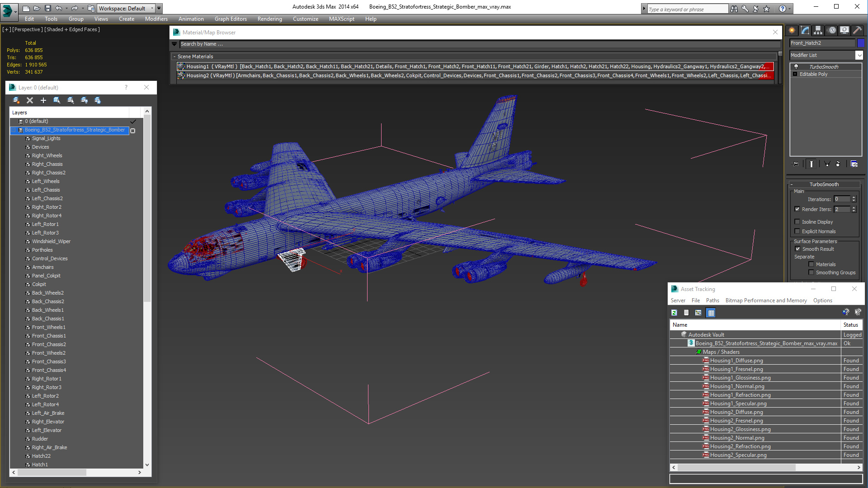Screen dimensions: 868x488
Task: Click the Undo arrow icon
Action: pyautogui.click(x=58, y=8)
